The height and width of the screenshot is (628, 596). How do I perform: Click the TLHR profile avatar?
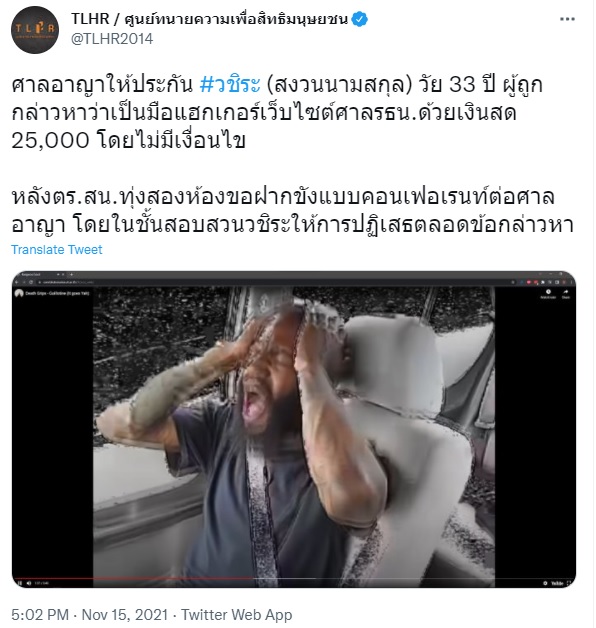35,30
